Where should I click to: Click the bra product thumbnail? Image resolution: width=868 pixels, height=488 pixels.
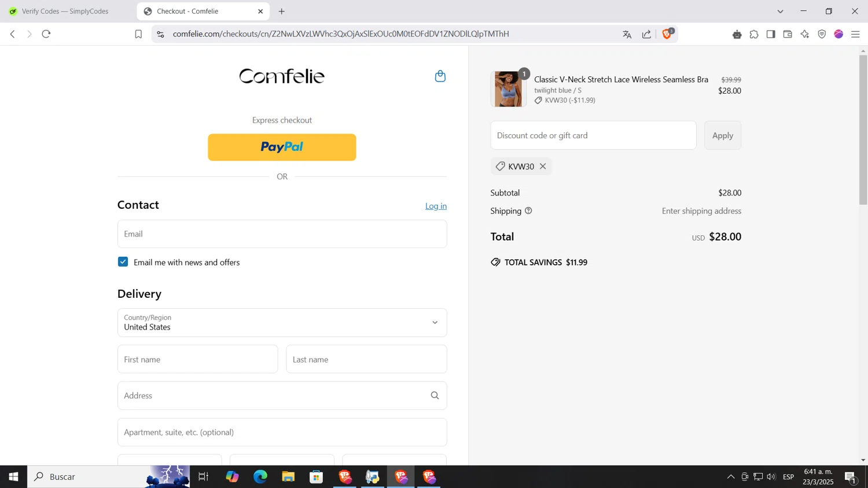508,89
